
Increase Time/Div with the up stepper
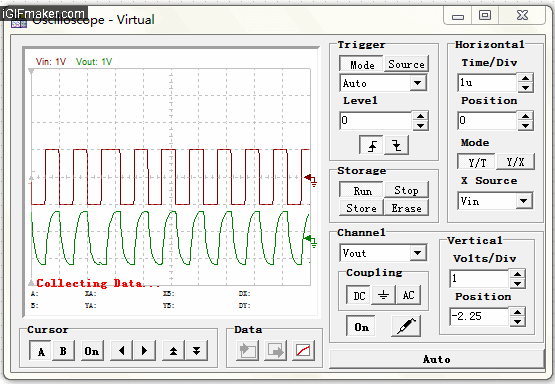525,78
